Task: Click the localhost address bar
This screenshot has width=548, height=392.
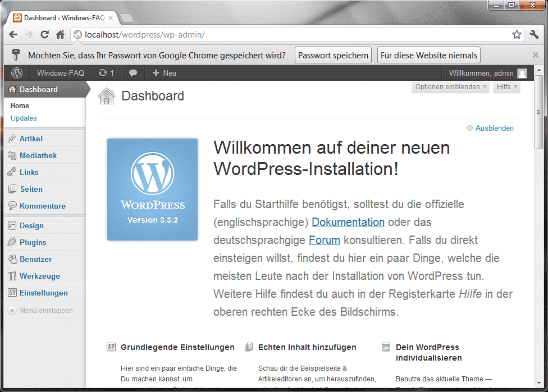Action: (x=297, y=35)
